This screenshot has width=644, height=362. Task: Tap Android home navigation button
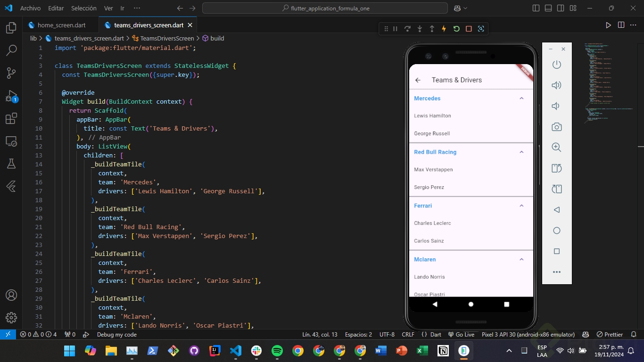pos(471,304)
